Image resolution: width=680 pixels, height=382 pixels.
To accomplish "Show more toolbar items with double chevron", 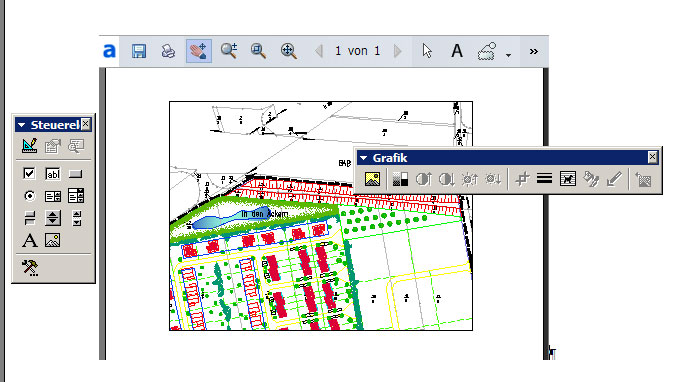I will (x=534, y=52).
